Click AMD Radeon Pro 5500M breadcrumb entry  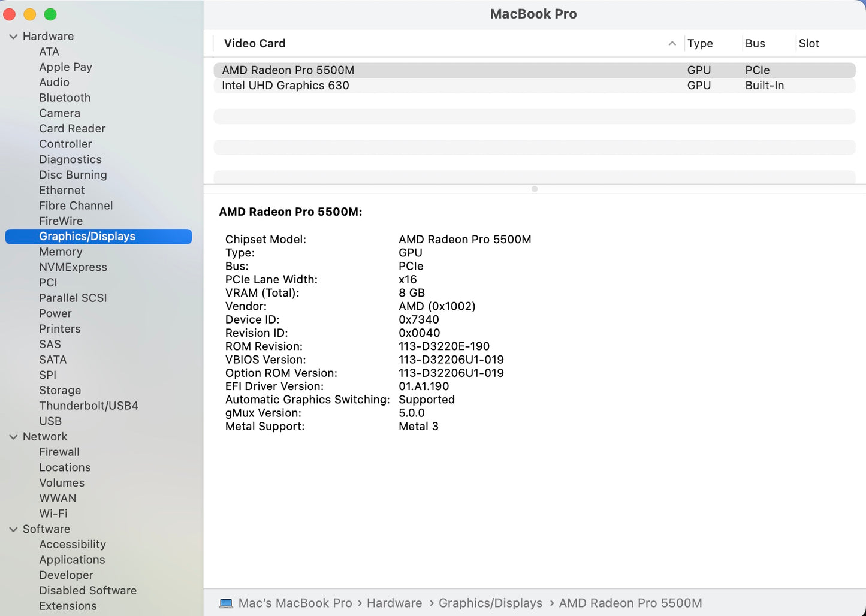(630, 603)
